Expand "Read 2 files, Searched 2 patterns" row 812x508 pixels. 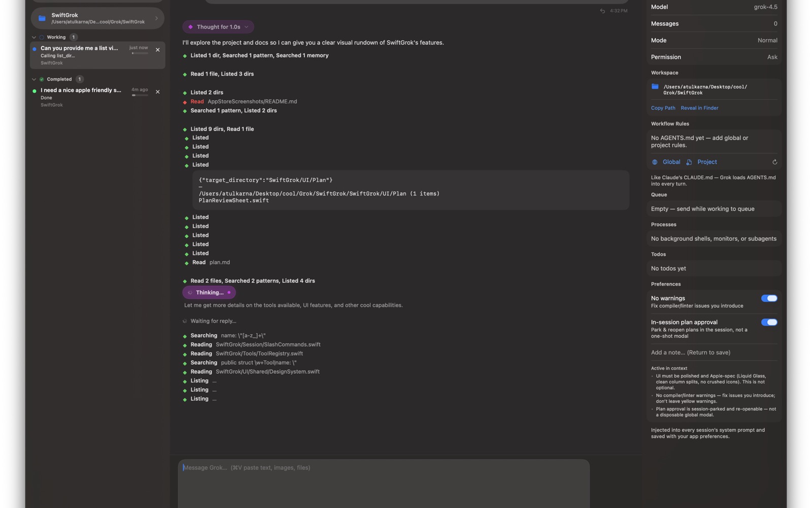click(252, 281)
